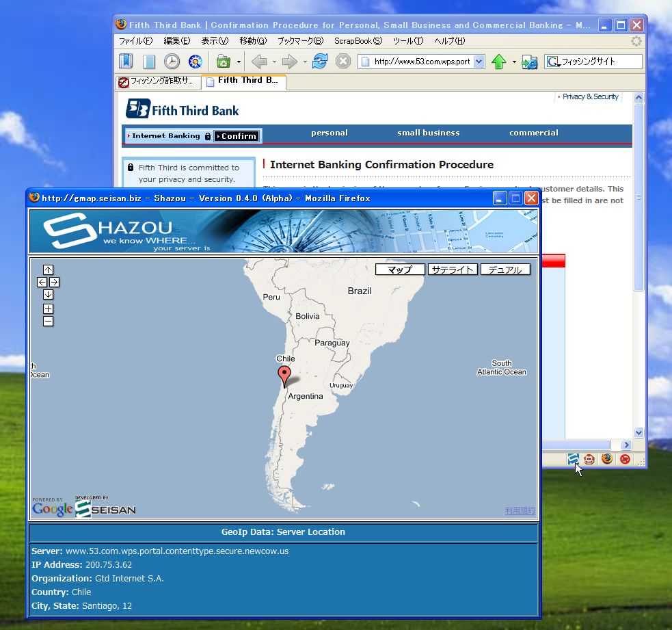Click the red location marker in Chile
The height and width of the screenshot is (630, 672).
pos(284,375)
